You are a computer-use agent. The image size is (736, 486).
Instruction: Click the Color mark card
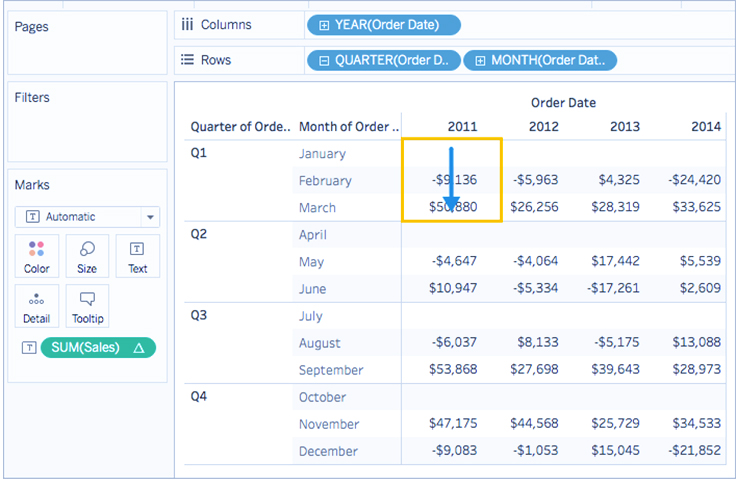[x=37, y=256]
